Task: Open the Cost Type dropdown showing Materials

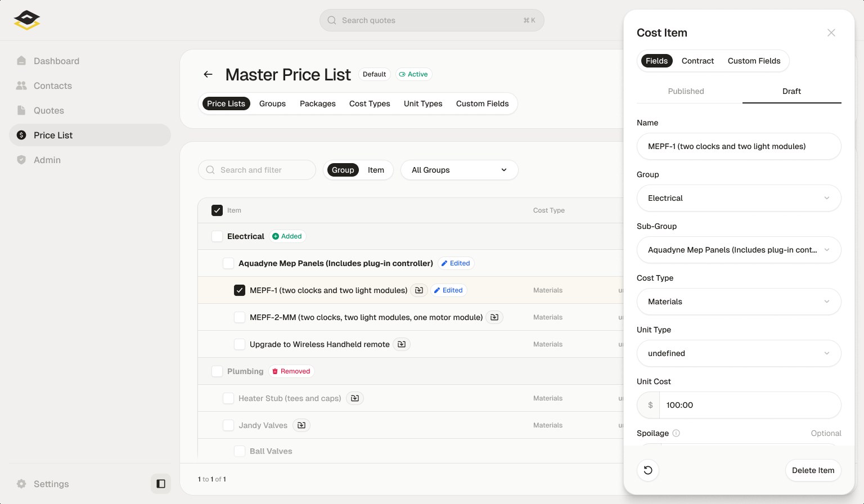Action: click(739, 301)
